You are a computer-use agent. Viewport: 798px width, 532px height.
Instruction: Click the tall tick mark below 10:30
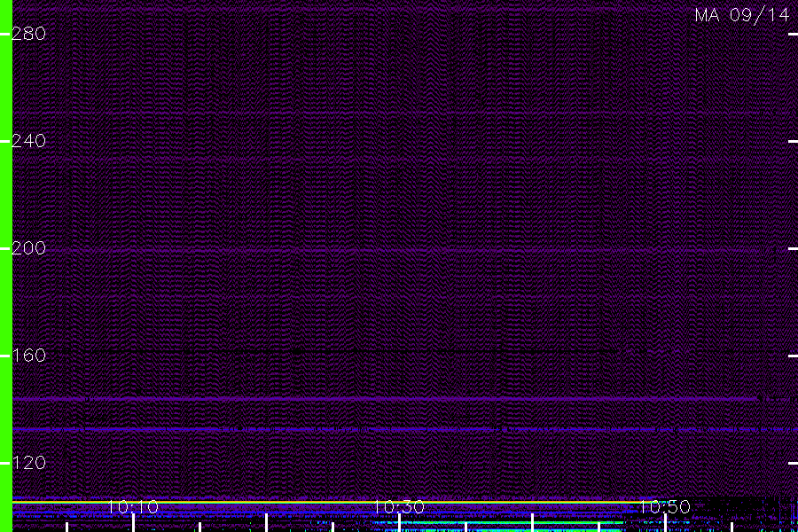(x=400, y=523)
